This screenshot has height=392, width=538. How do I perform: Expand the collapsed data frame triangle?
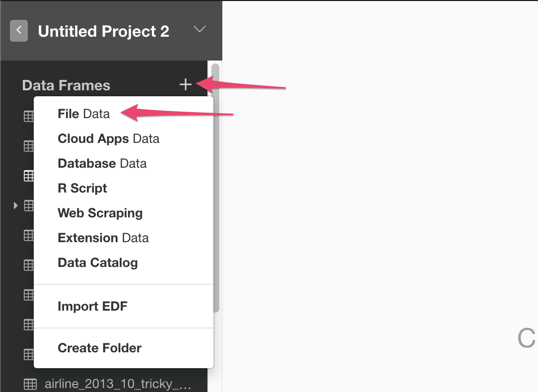coord(15,205)
